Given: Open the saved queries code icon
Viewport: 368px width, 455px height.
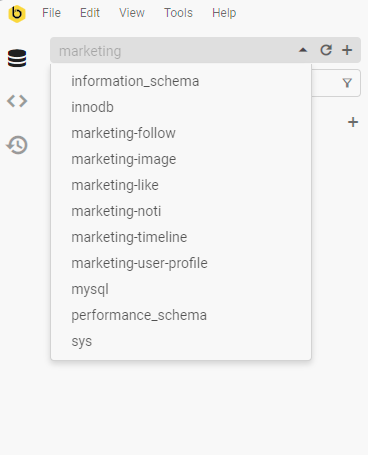Looking at the screenshot, I should [17, 101].
